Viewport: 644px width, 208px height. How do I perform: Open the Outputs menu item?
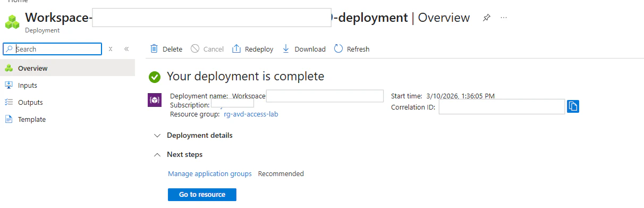[x=67, y=102]
